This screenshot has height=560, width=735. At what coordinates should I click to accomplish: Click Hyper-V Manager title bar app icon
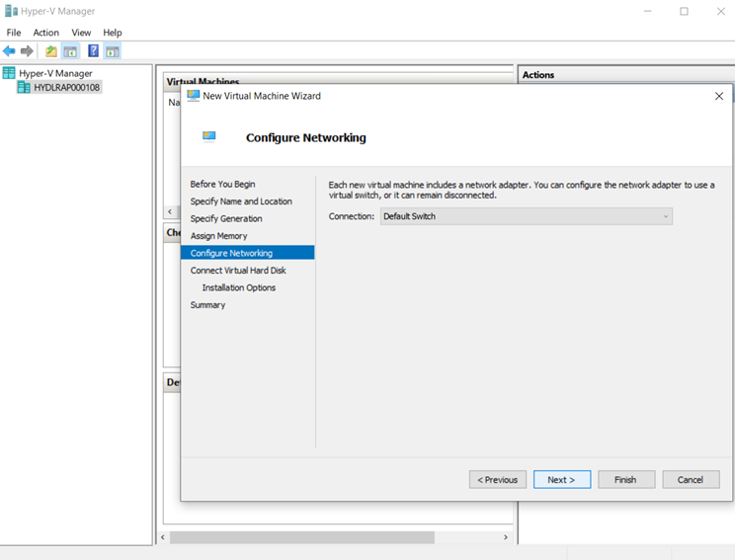11,11
